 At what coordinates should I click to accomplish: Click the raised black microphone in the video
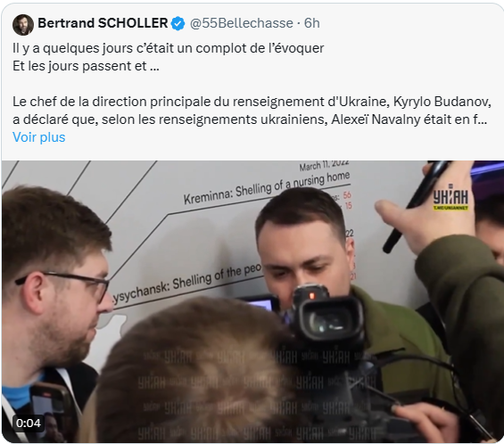tap(416, 206)
